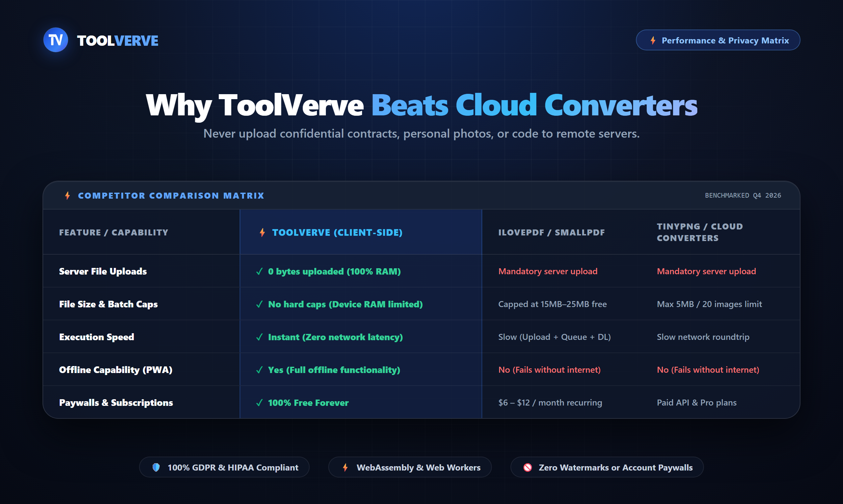Image resolution: width=843 pixels, height=504 pixels.
Task: Click the bolt next to ToolVerve (Client-Side)
Action: (263, 233)
